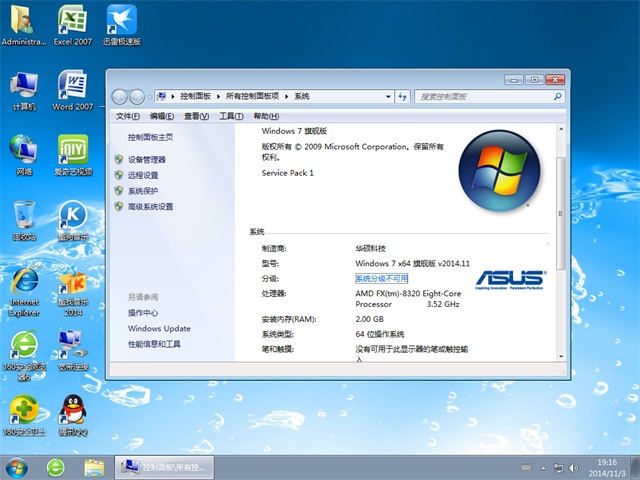
Task: Select the Word 2007 desktop icon
Action: (72, 90)
